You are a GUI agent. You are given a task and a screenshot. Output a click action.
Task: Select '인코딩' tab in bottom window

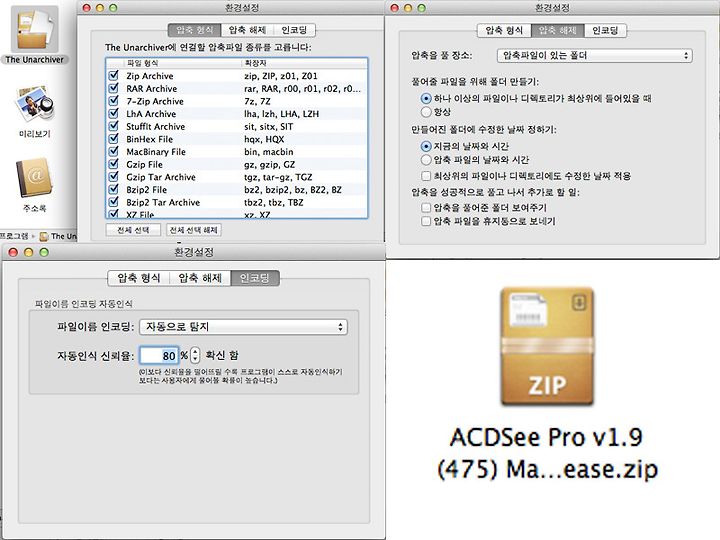pos(255,278)
